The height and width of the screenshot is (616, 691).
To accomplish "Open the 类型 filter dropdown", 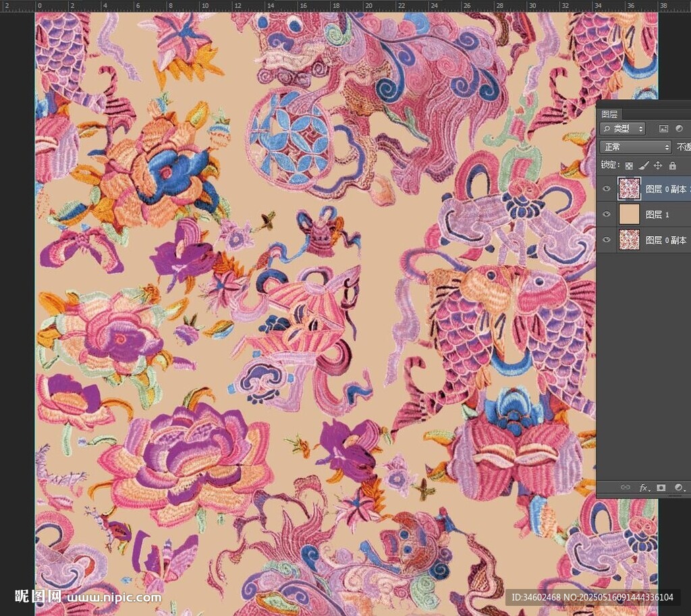I will [x=623, y=129].
